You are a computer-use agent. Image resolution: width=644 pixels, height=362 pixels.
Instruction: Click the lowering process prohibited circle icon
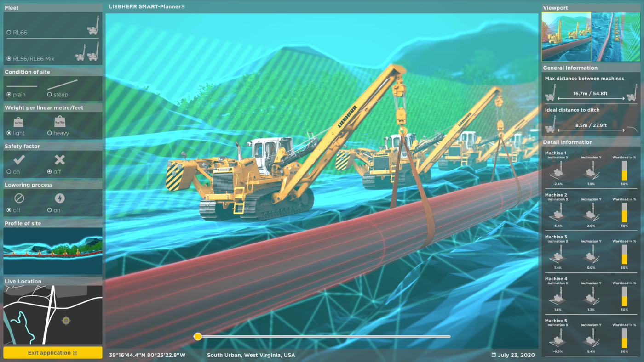coord(19,198)
